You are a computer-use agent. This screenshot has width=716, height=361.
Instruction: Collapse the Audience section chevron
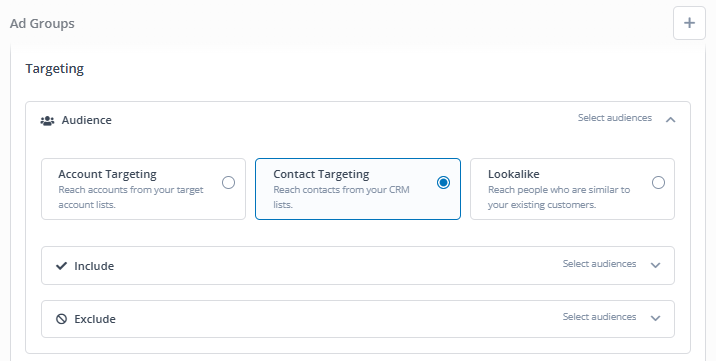pos(670,120)
